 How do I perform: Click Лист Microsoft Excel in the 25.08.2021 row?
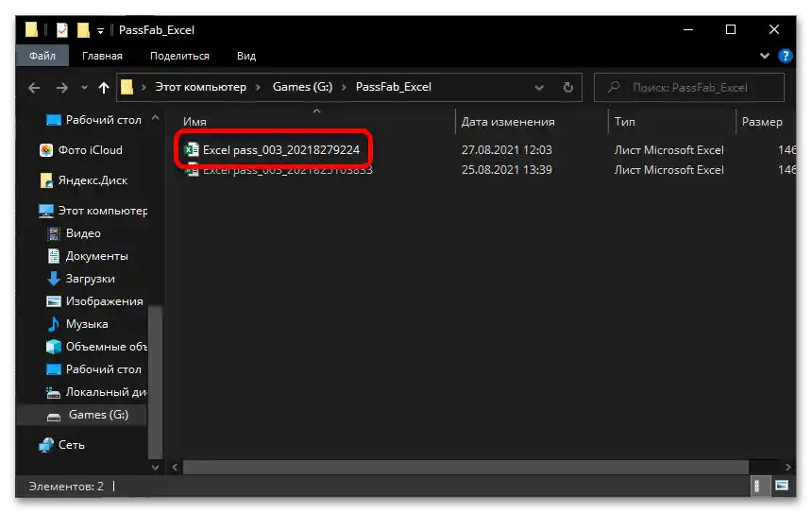[668, 169]
